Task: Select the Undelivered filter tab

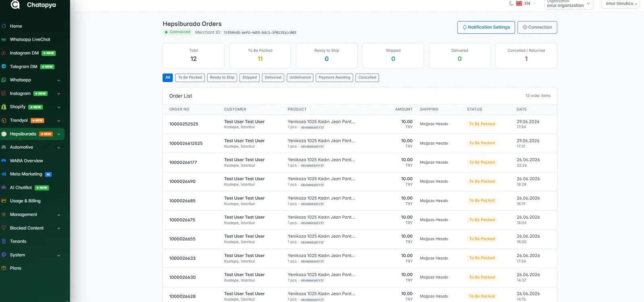Action: pos(300,78)
